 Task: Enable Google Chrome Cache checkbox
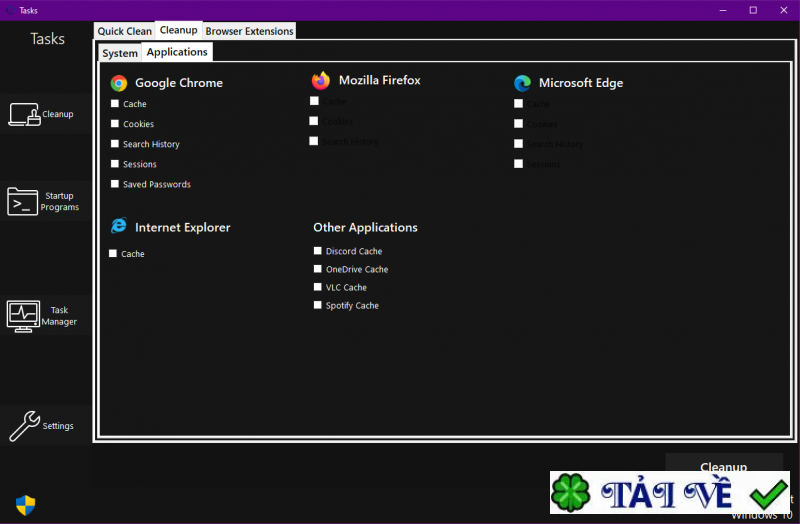(115, 104)
